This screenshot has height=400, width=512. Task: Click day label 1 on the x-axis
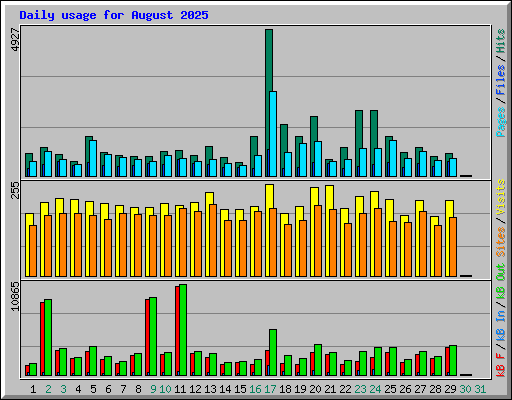click(33, 389)
